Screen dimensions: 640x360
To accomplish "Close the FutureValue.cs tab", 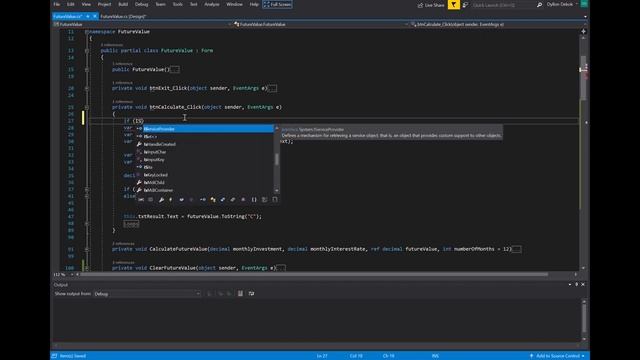I will click(x=95, y=16).
